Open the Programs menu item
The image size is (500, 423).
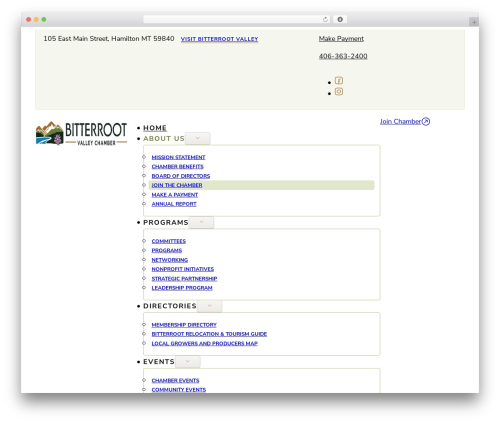[166, 222]
